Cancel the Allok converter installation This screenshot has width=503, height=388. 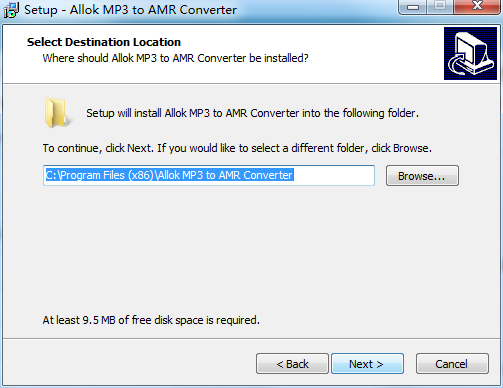click(x=452, y=364)
